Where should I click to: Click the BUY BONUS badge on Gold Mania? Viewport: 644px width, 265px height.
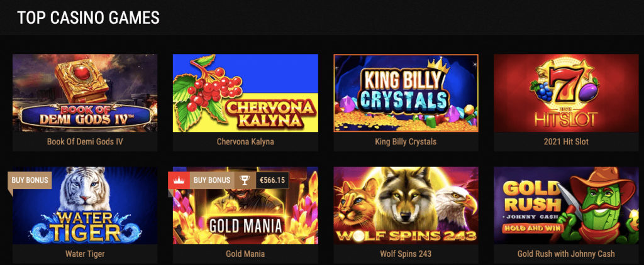pyautogui.click(x=212, y=180)
